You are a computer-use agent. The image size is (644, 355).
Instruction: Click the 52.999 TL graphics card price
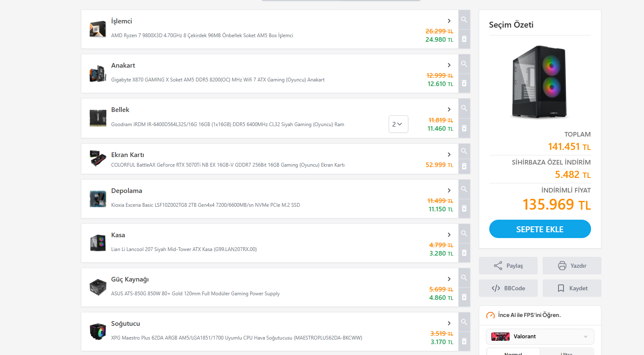pyautogui.click(x=439, y=165)
